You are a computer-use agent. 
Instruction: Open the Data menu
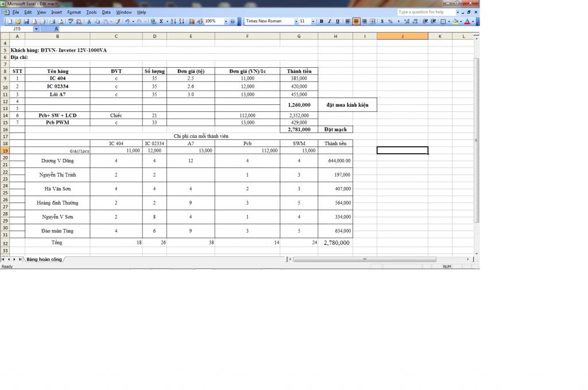tap(106, 13)
